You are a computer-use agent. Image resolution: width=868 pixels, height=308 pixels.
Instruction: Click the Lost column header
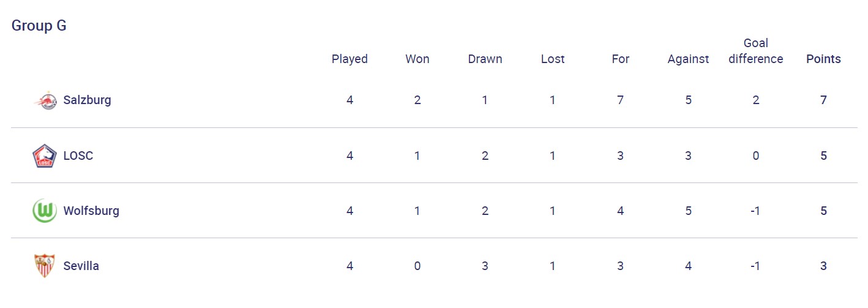pyautogui.click(x=553, y=59)
